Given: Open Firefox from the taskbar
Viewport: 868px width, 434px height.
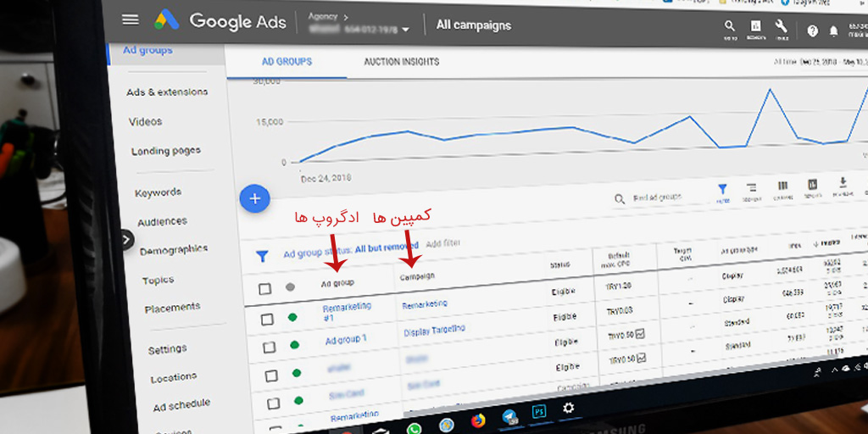Looking at the screenshot, I should (478, 421).
